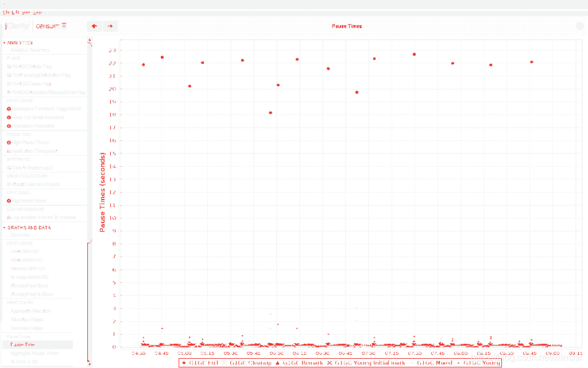Image resolution: width=588 pixels, height=368 pixels.
Task: Click error icon beside Heap Too Small Indicators
Action: coord(9,117)
